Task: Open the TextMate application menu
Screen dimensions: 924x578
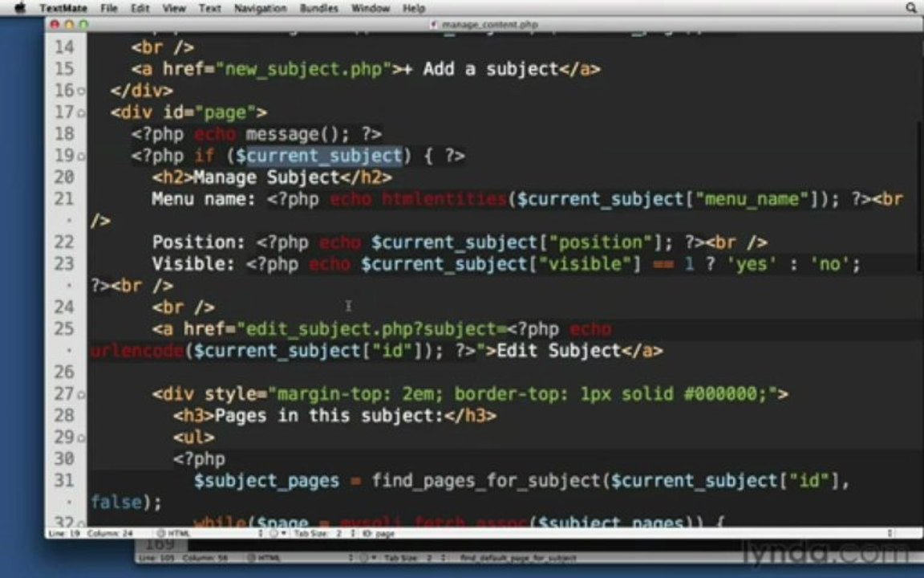Action: coord(63,8)
